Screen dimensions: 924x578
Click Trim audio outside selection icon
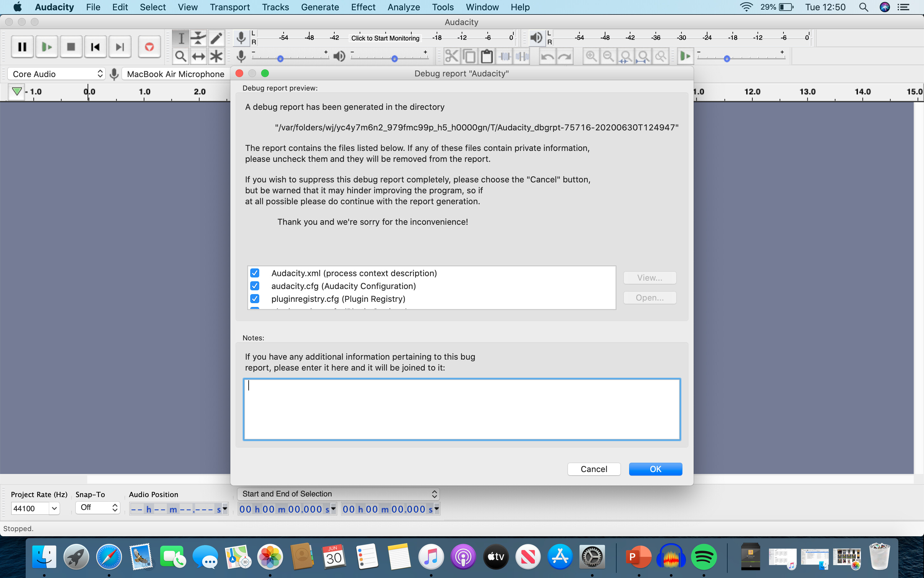point(505,57)
